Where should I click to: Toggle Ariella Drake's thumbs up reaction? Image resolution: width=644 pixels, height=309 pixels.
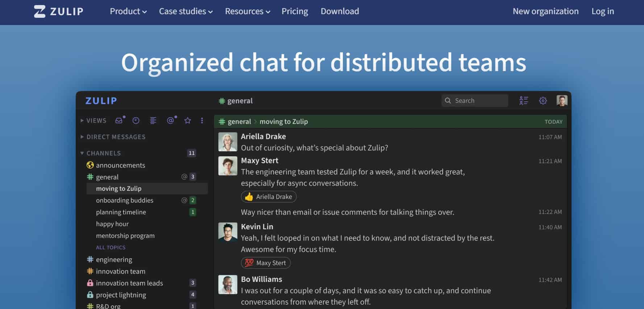(268, 197)
